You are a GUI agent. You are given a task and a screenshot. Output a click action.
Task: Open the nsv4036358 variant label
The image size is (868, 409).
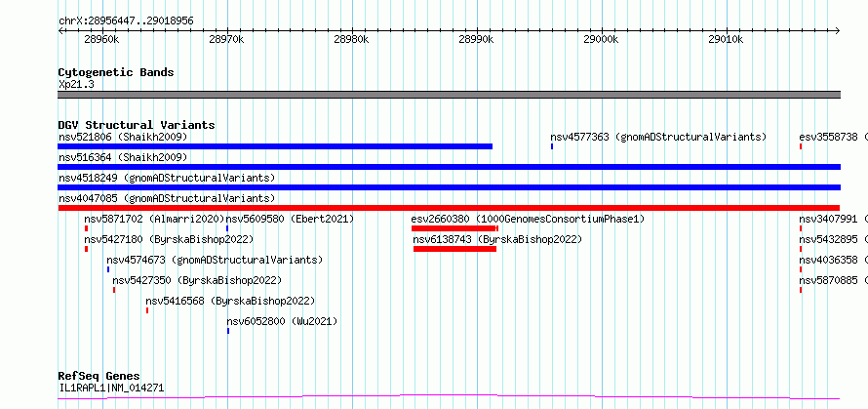(828, 260)
